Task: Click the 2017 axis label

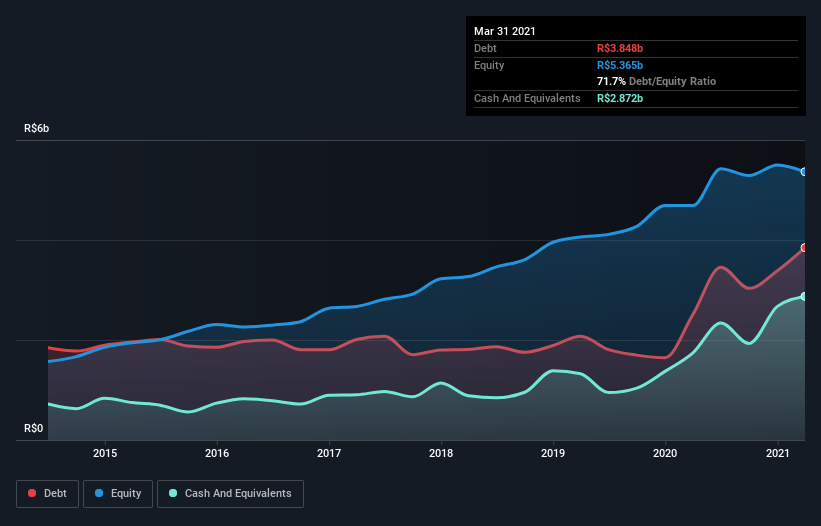Action: pyautogui.click(x=329, y=453)
